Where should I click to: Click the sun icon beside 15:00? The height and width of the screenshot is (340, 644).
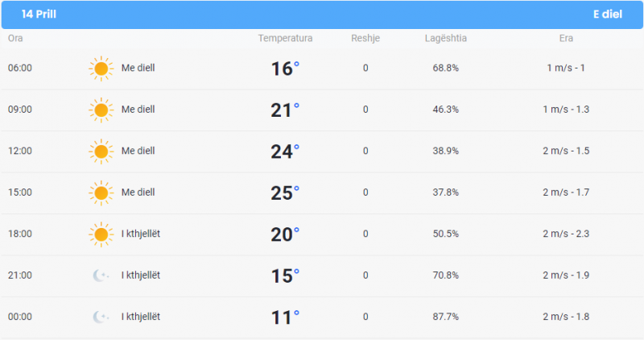coord(101,193)
